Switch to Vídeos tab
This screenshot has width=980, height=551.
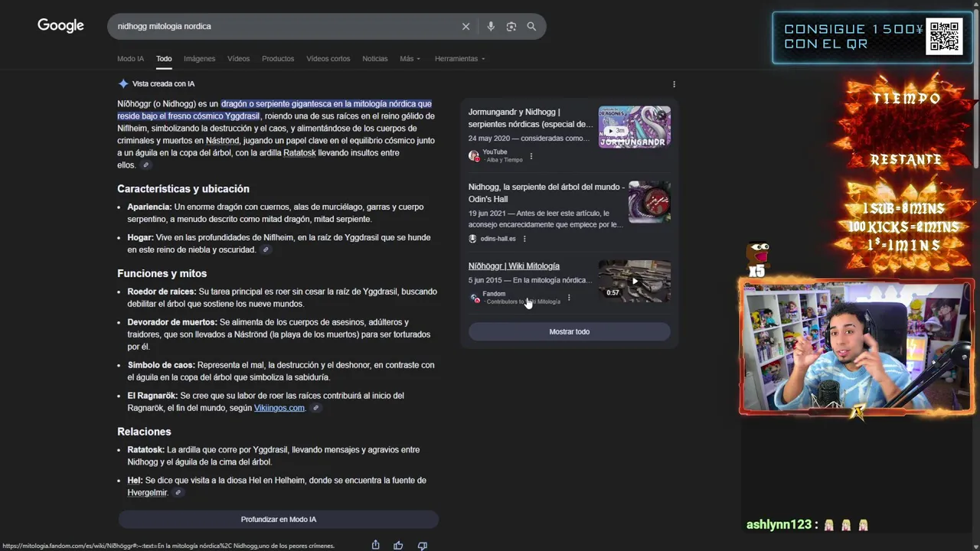[x=238, y=59]
